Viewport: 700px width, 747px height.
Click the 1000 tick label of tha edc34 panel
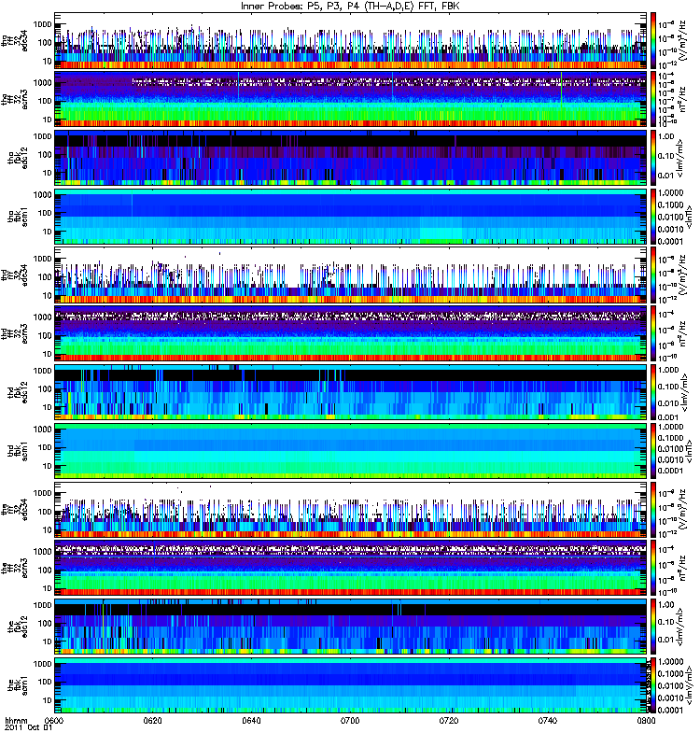(x=43, y=24)
